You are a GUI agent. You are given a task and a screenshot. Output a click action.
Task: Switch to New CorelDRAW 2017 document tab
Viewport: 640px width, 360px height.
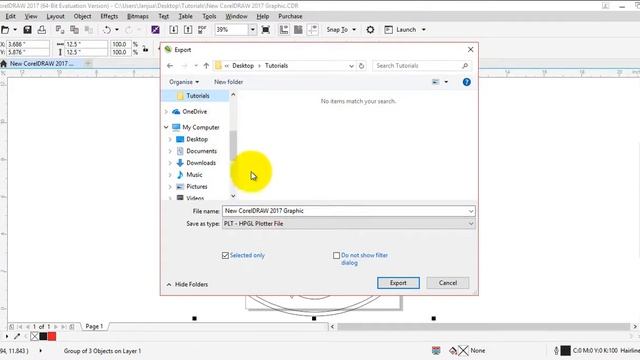[42, 64]
